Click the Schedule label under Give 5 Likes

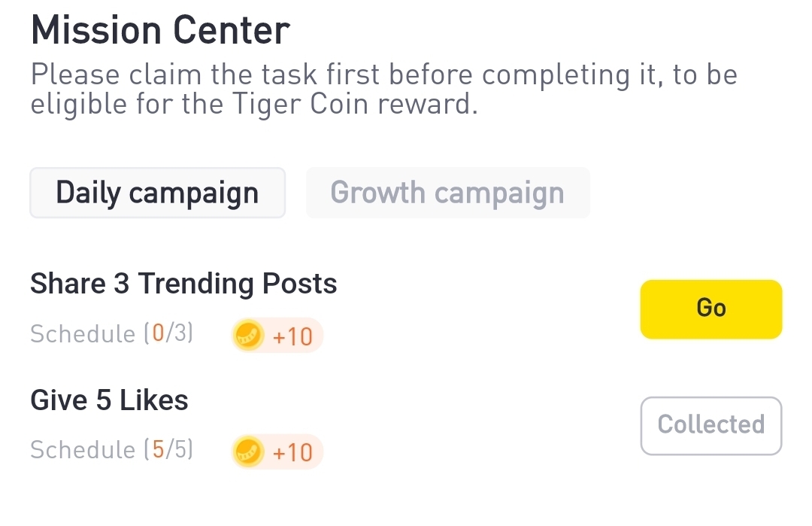tap(83, 450)
